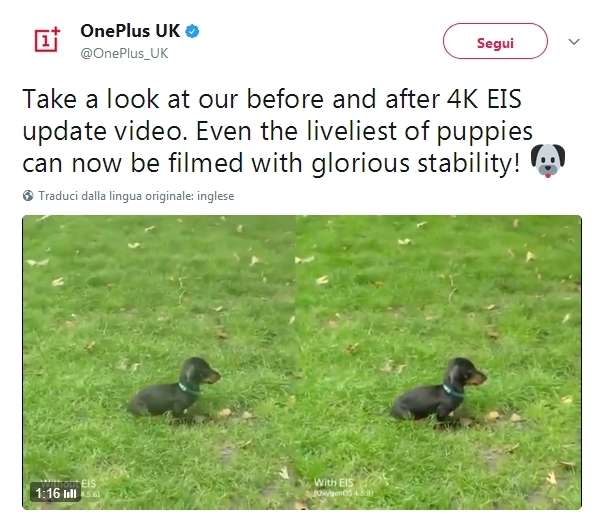Click the blue verified badge

pyautogui.click(x=193, y=31)
